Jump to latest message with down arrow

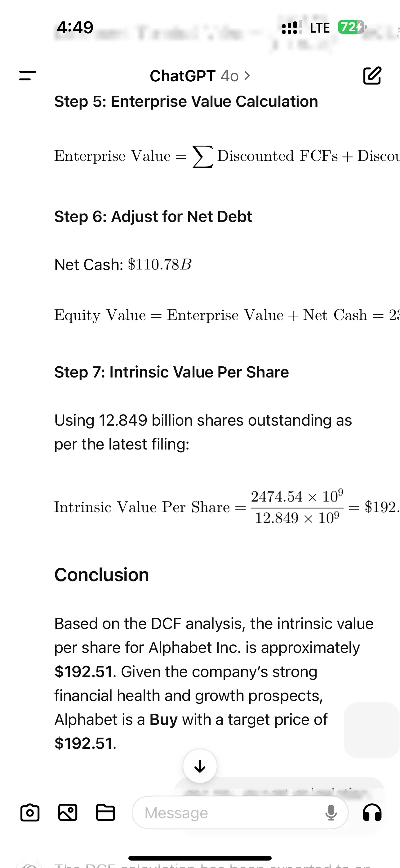(200, 766)
